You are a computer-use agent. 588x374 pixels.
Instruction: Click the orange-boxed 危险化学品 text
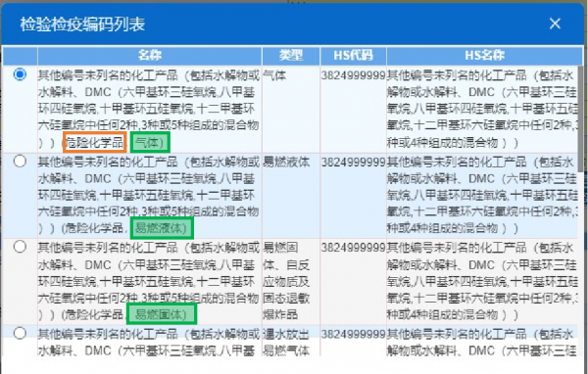[x=95, y=142]
